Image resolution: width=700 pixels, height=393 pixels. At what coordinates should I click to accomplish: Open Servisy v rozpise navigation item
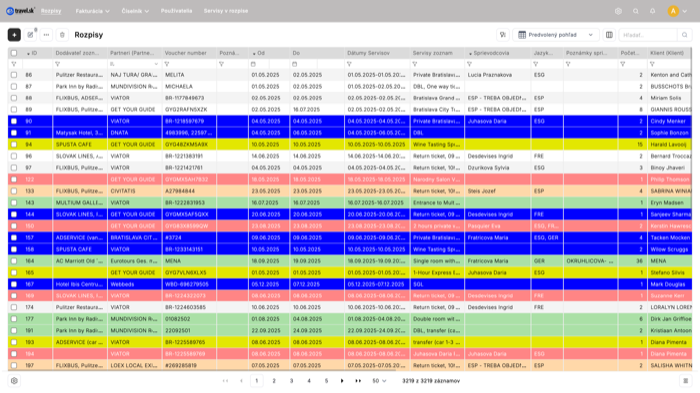tap(226, 11)
